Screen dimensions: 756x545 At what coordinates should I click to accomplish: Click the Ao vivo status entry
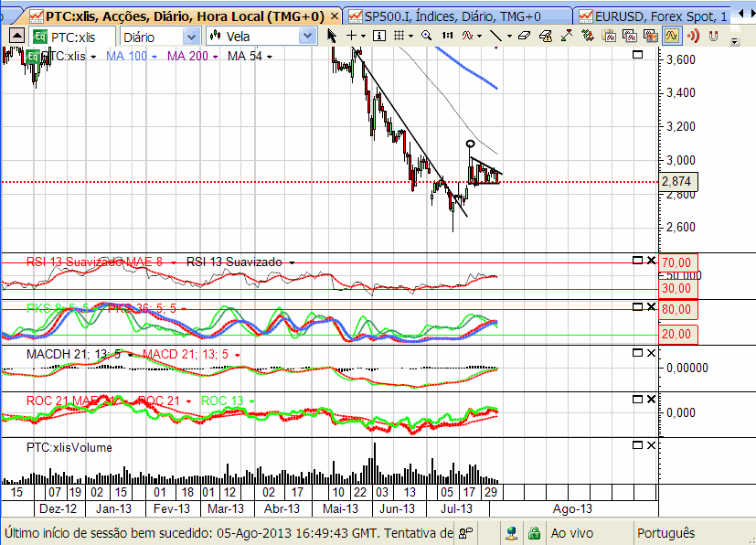(x=572, y=533)
